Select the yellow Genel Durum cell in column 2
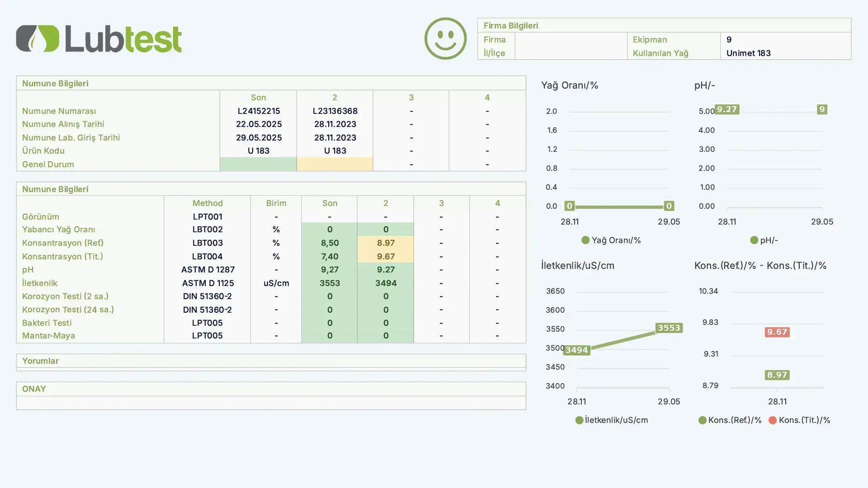Viewport: 868px width, 488px height. pyautogui.click(x=335, y=164)
